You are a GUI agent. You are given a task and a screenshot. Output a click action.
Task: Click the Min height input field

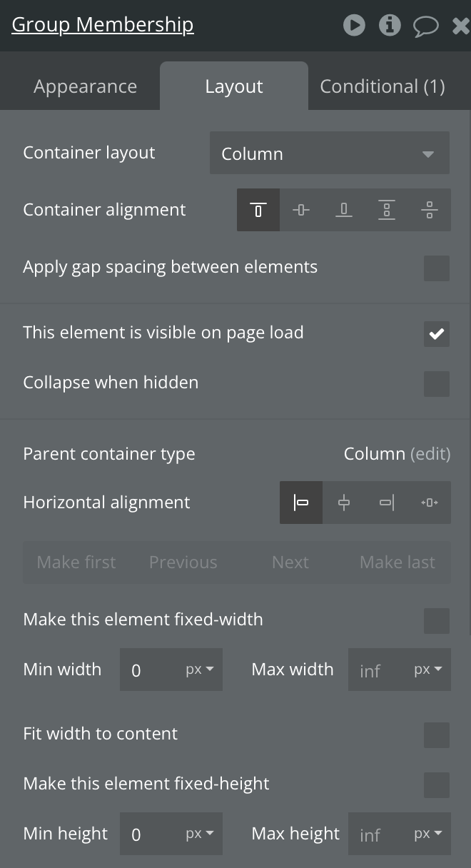pyautogui.click(x=151, y=834)
